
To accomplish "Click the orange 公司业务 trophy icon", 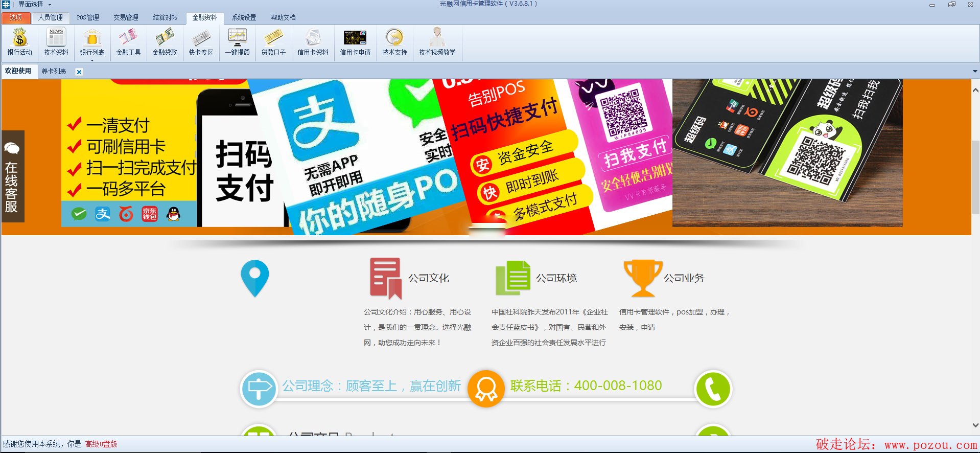I will tap(643, 278).
